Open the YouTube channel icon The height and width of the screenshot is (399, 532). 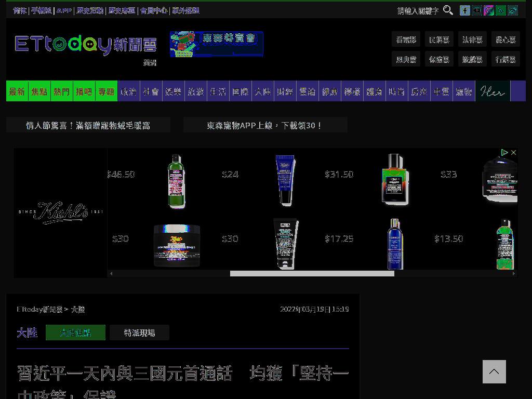(477, 10)
